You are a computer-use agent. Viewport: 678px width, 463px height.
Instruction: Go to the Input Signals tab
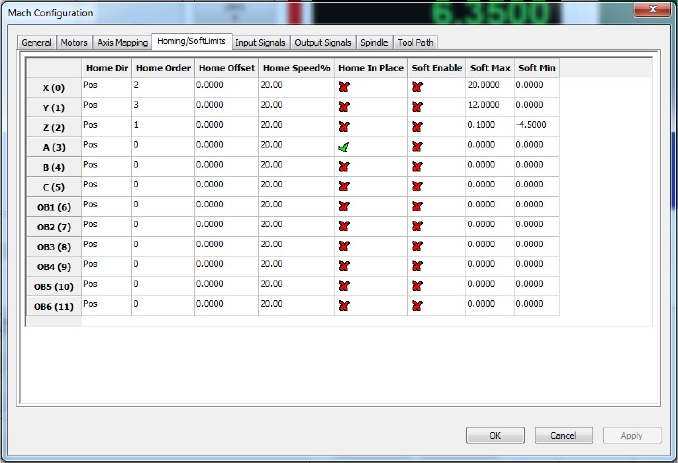pyautogui.click(x=260, y=42)
